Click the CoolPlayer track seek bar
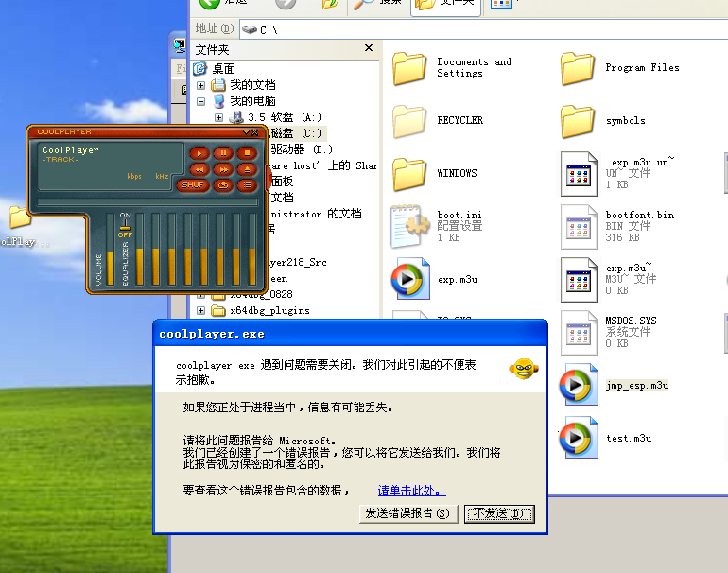 point(147,202)
